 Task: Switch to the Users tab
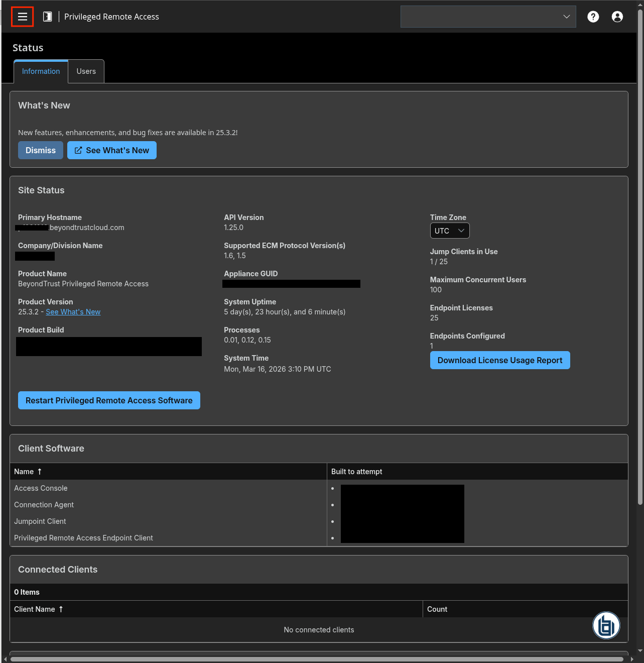[x=86, y=71]
